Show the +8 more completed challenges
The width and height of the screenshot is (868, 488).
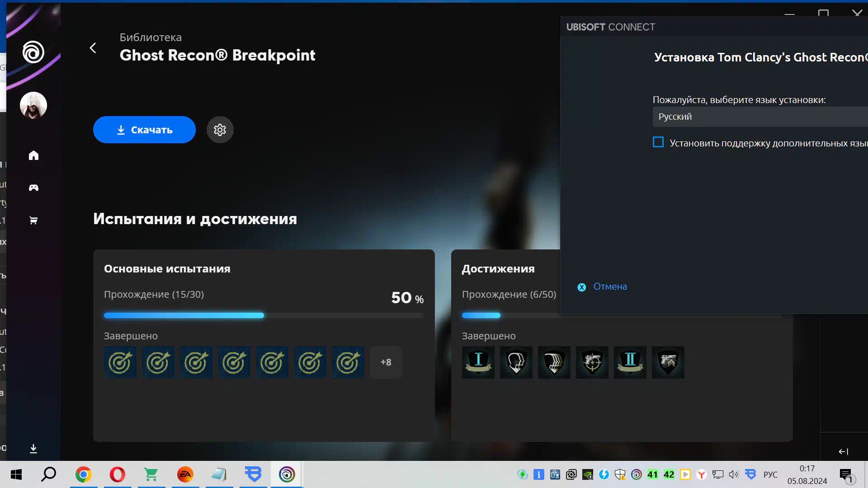tap(386, 362)
